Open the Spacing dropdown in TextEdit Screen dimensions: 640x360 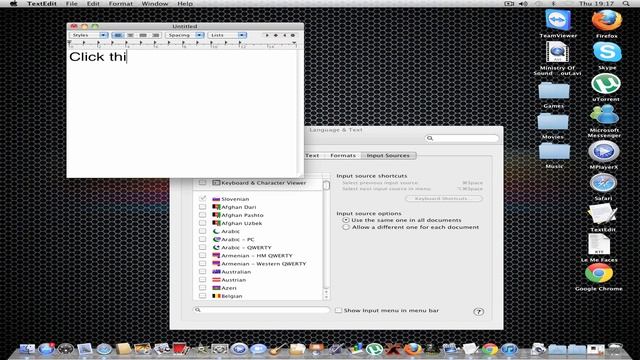(184, 36)
